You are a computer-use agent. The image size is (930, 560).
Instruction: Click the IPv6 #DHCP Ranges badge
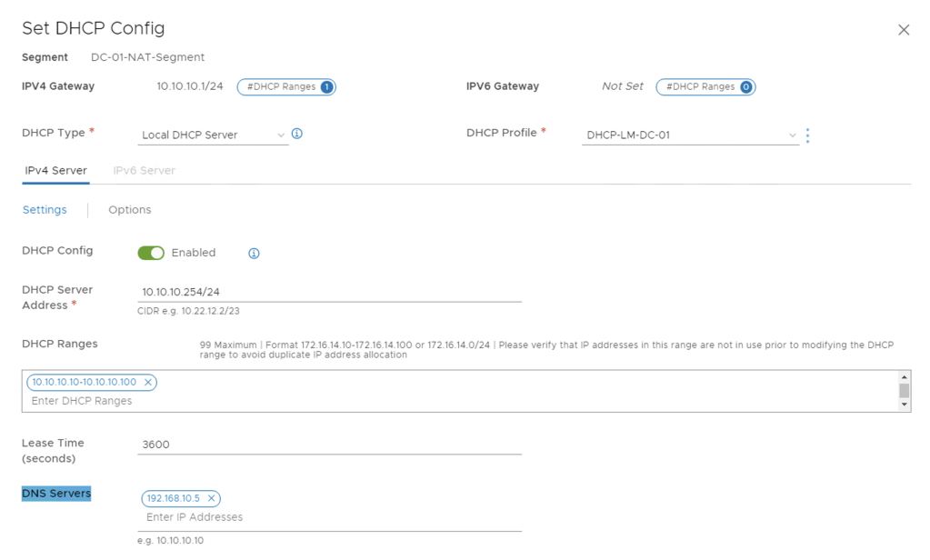705,87
